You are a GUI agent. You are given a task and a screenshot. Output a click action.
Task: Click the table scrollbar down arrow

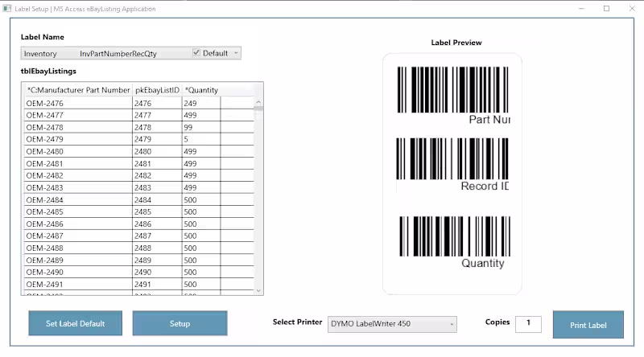[x=258, y=290]
